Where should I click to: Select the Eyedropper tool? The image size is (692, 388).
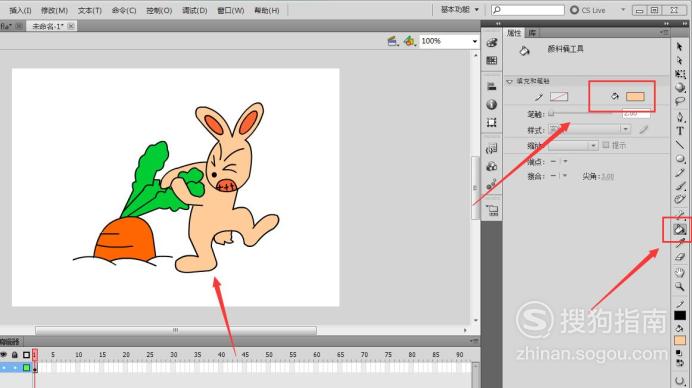point(680,243)
